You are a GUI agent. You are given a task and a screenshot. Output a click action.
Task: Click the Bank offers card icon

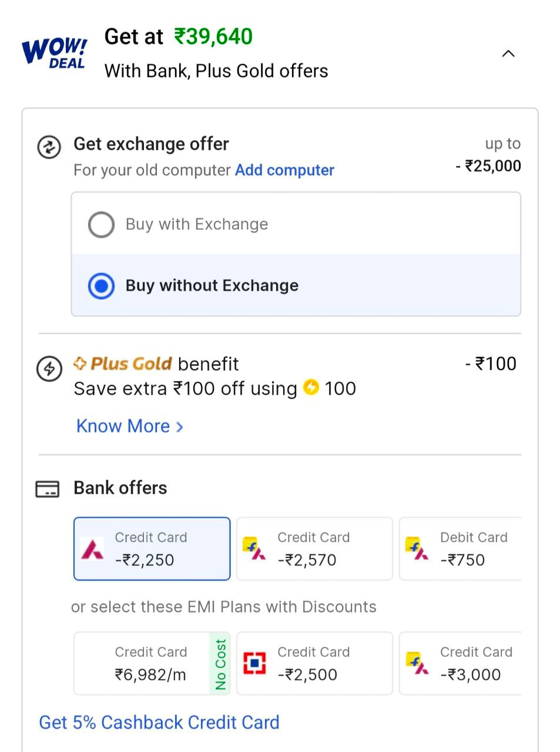click(x=48, y=489)
